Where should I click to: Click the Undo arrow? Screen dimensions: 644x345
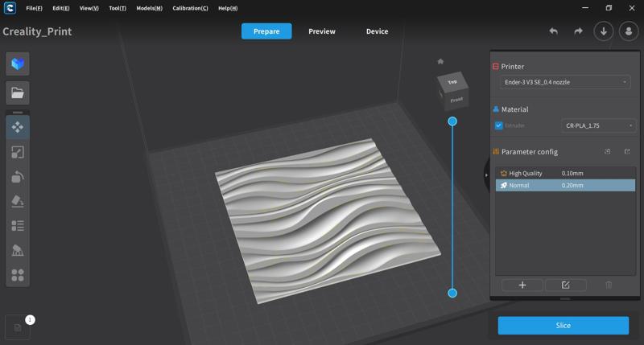554,31
